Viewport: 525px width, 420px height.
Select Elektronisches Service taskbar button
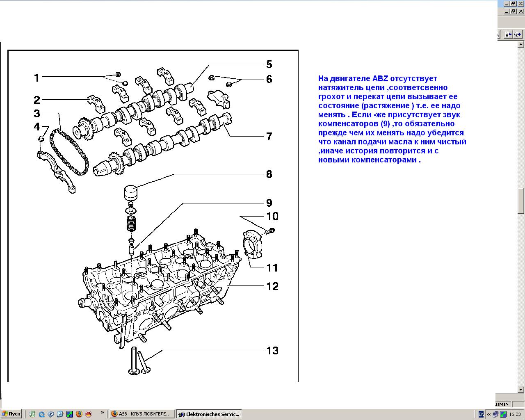(x=209, y=414)
